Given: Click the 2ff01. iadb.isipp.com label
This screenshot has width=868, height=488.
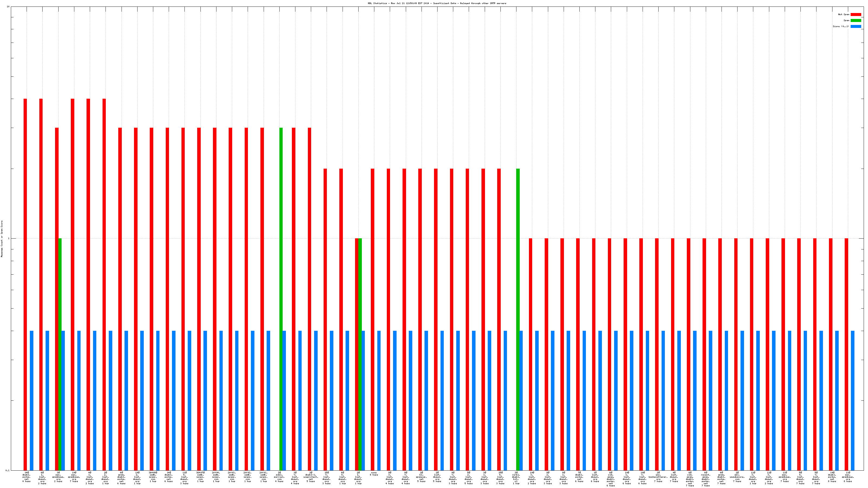Looking at the screenshot, I should point(263,477).
